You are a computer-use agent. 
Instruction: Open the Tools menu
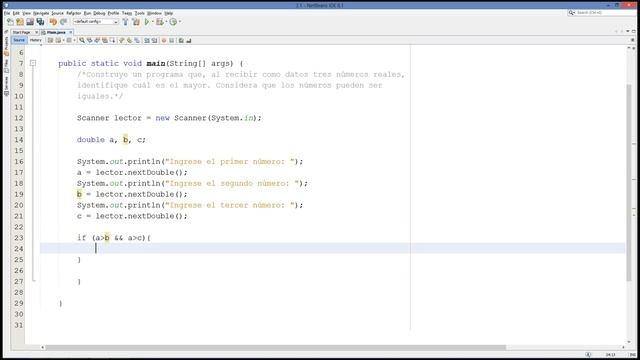tap(140, 13)
